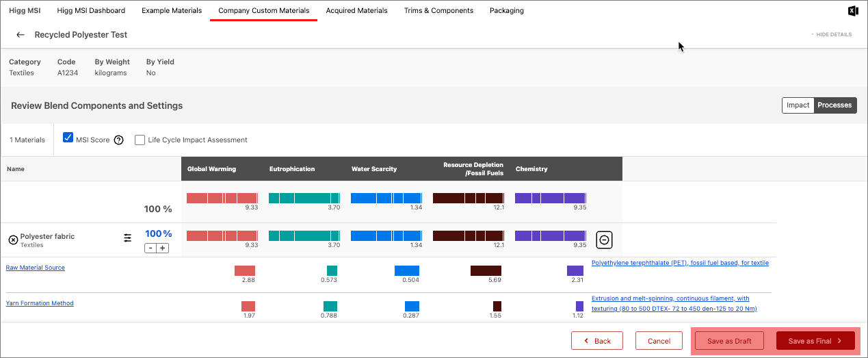Click Raw Material Source Global Warming bar 2.88
868x358 pixels.
click(245, 270)
